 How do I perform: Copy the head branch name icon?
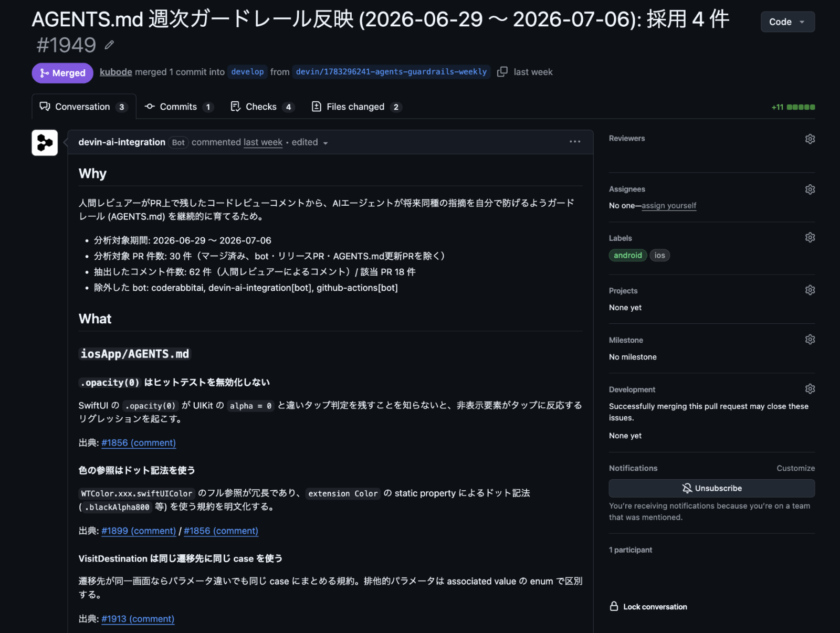click(x=502, y=72)
